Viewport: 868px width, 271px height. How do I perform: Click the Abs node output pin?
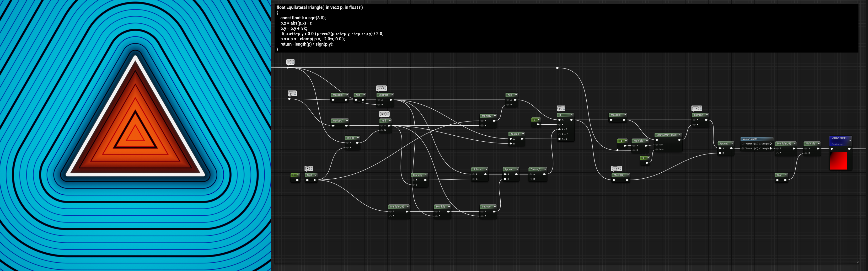363,100
